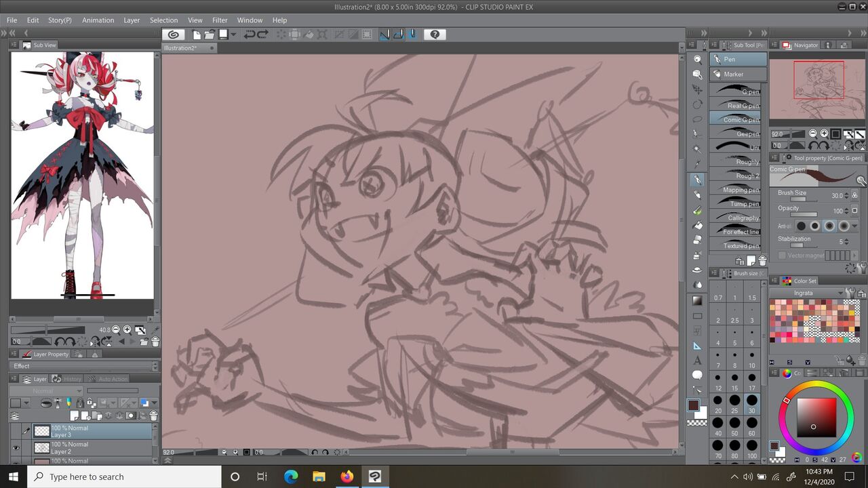Open the File menu

(12, 20)
